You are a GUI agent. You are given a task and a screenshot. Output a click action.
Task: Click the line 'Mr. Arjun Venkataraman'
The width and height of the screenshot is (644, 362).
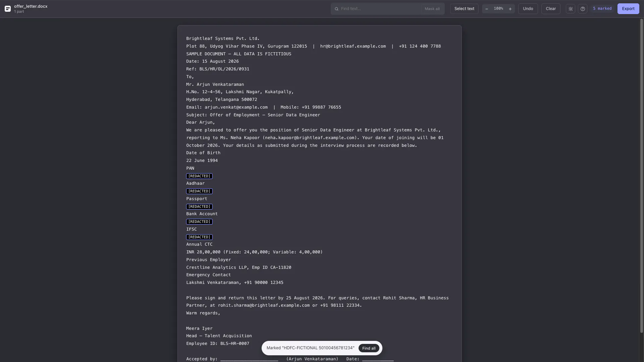tap(215, 84)
